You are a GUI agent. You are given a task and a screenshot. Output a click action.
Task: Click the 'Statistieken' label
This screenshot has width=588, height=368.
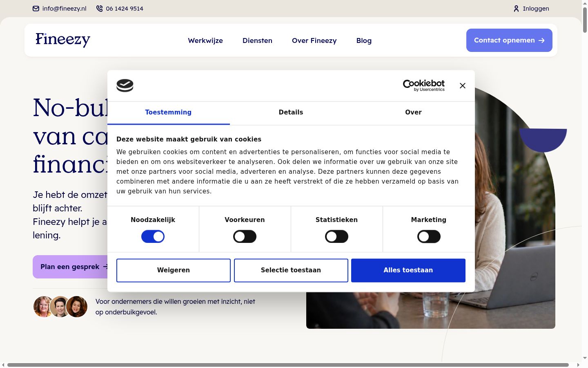point(336,220)
